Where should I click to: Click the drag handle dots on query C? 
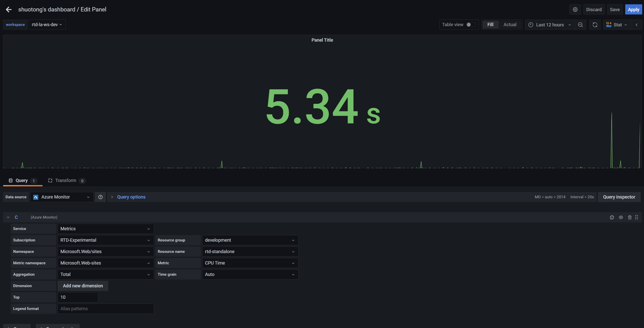pyautogui.click(x=637, y=217)
